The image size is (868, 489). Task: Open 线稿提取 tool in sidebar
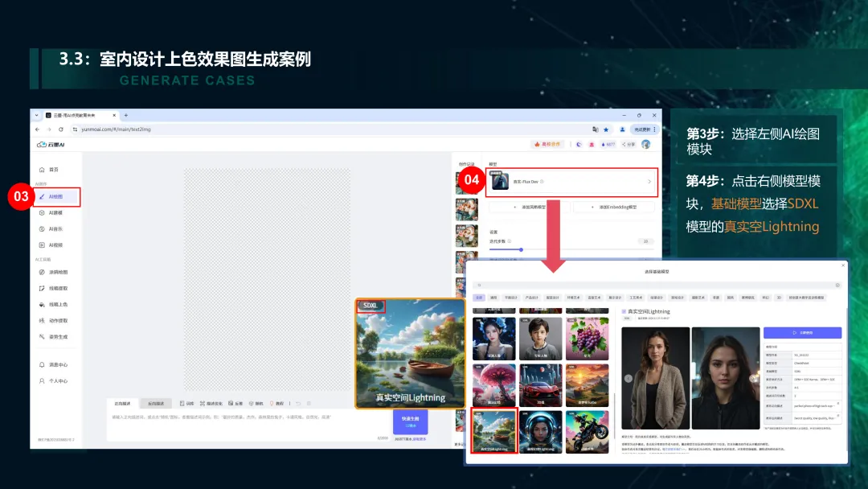pos(53,288)
